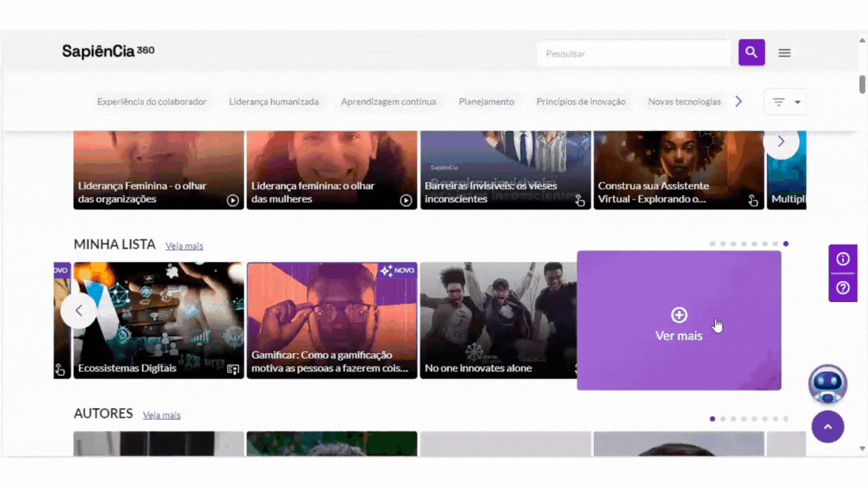
Task: Click the back to top arrow button
Action: pos(827,426)
